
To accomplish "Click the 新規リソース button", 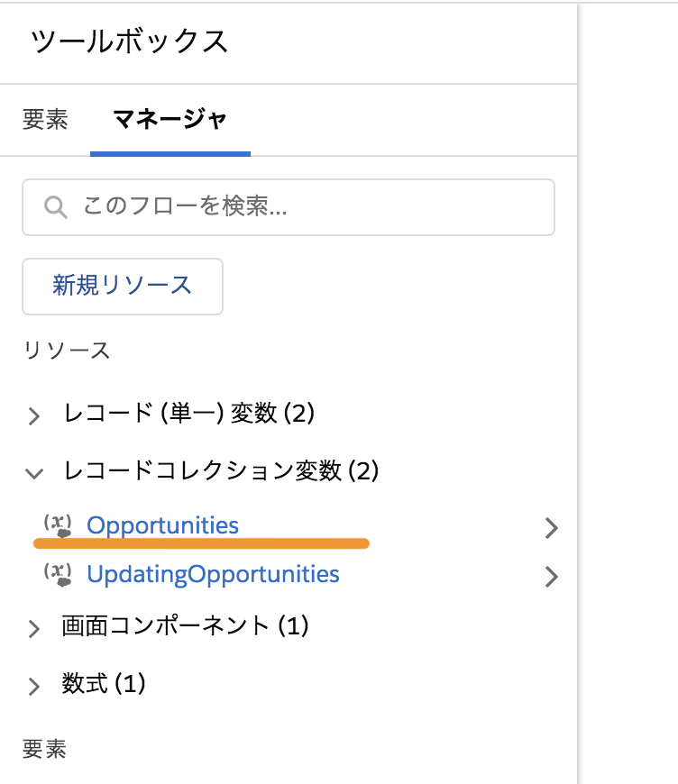I will pyautogui.click(x=123, y=287).
